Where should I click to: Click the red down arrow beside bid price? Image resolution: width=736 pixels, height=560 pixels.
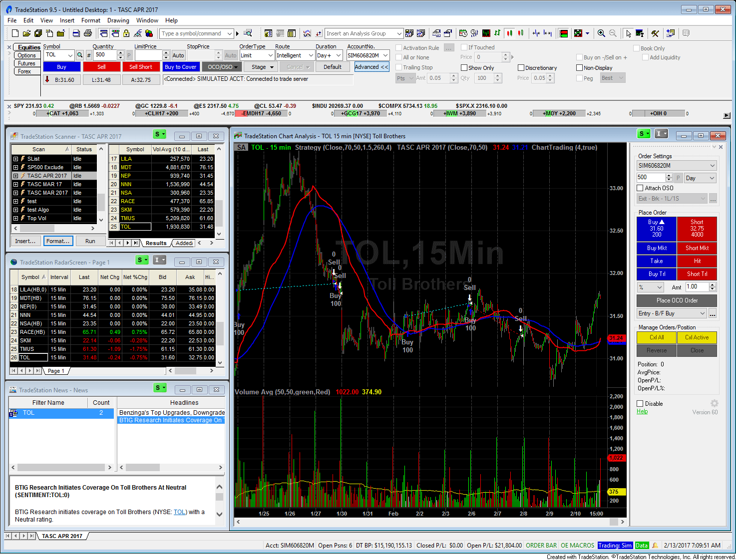[47, 79]
